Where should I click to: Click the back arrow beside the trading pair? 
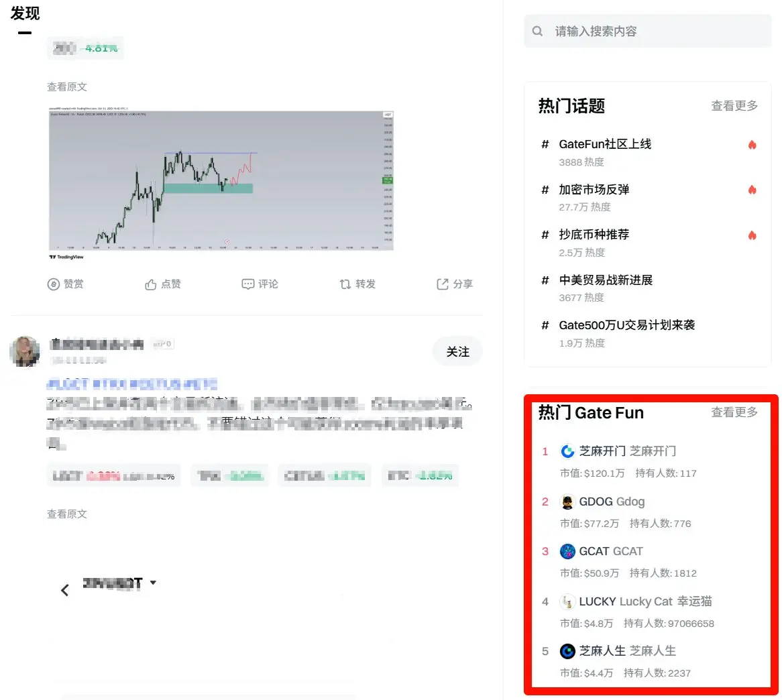tap(65, 590)
